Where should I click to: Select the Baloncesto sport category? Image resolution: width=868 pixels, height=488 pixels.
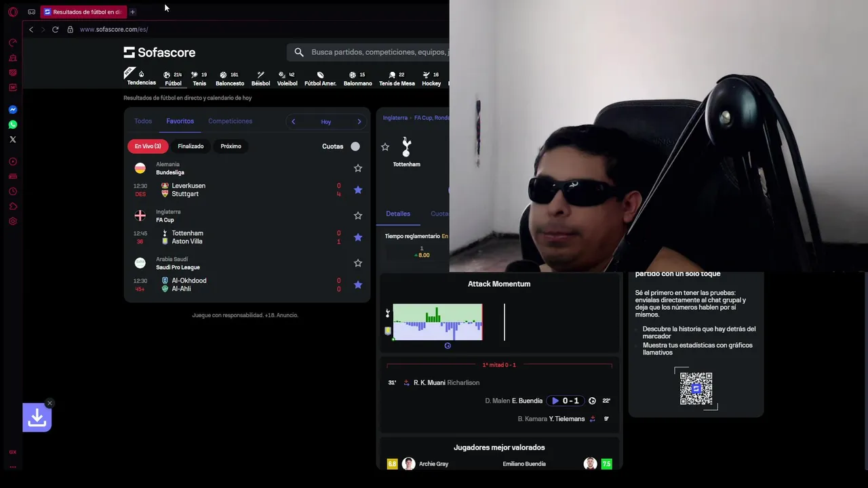pos(230,79)
